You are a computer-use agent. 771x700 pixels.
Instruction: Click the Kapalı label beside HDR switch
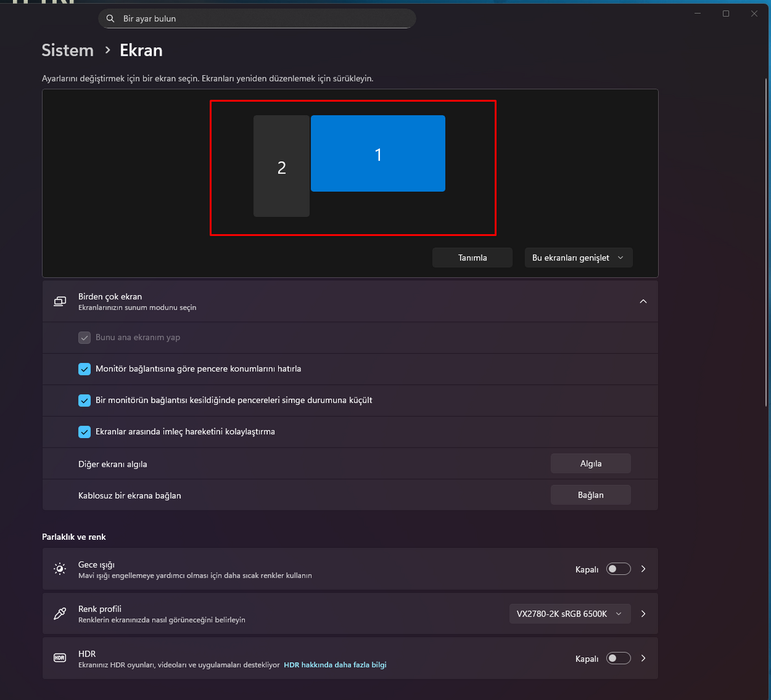(x=587, y=659)
